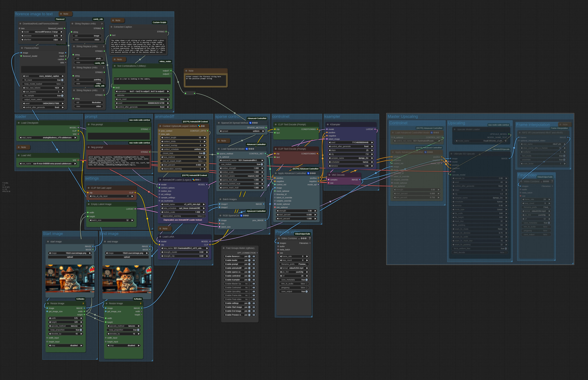Toggle the Enable sparse co... switch

pos(249,272)
